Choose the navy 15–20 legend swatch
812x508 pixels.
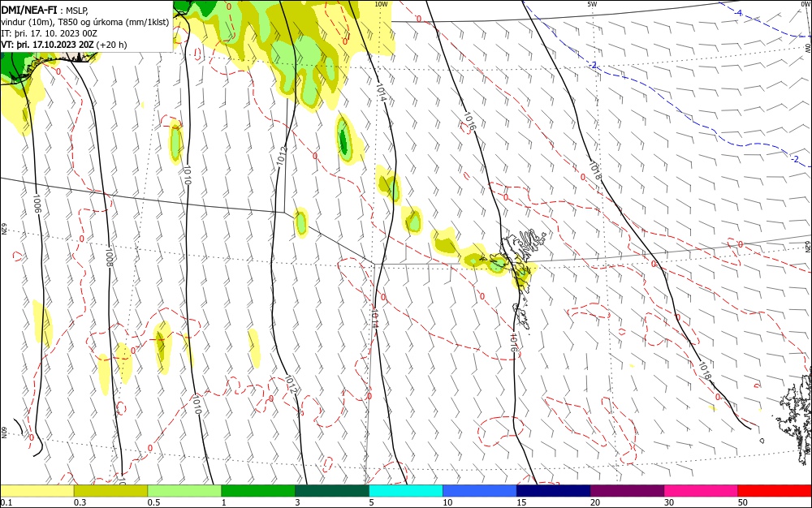(554, 491)
